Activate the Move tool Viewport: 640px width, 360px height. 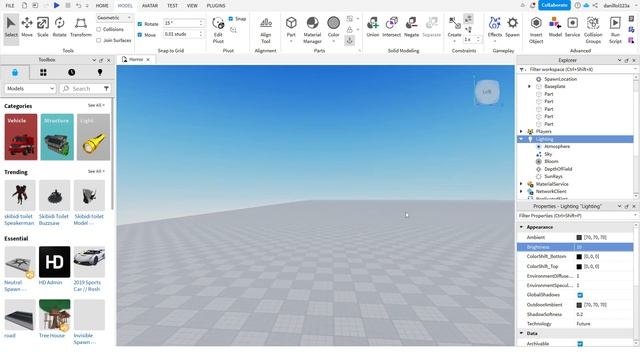(27, 27)
